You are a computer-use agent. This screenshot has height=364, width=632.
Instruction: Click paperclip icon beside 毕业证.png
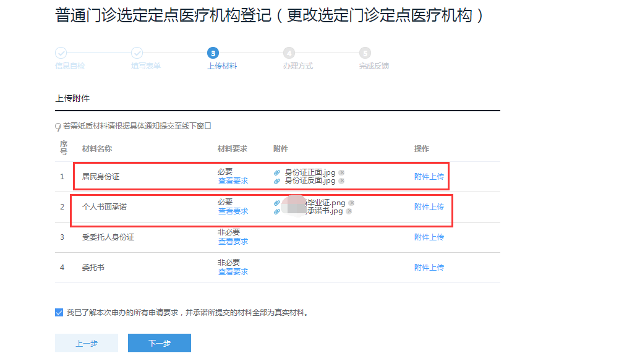277,203
